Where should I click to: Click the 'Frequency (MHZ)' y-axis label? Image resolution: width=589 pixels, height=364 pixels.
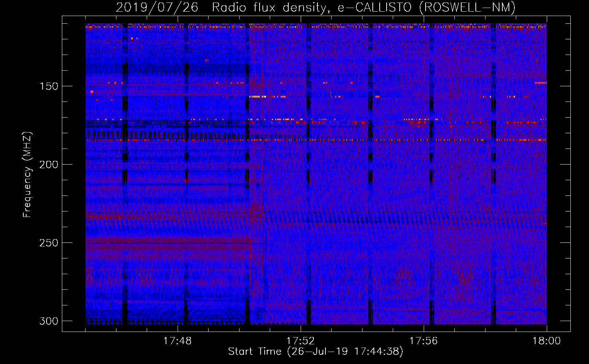click(27, 174)
